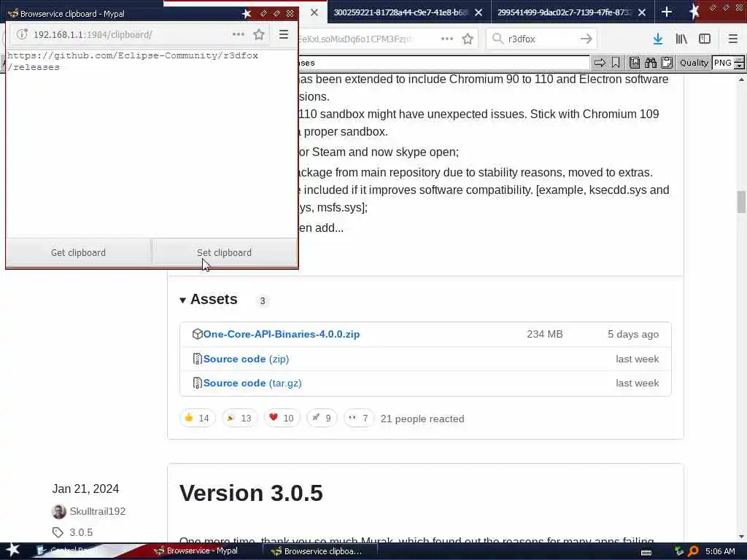
Task: Click the thumbs up reaction 14
Action: pyautogui.click(x=197, y=418)
